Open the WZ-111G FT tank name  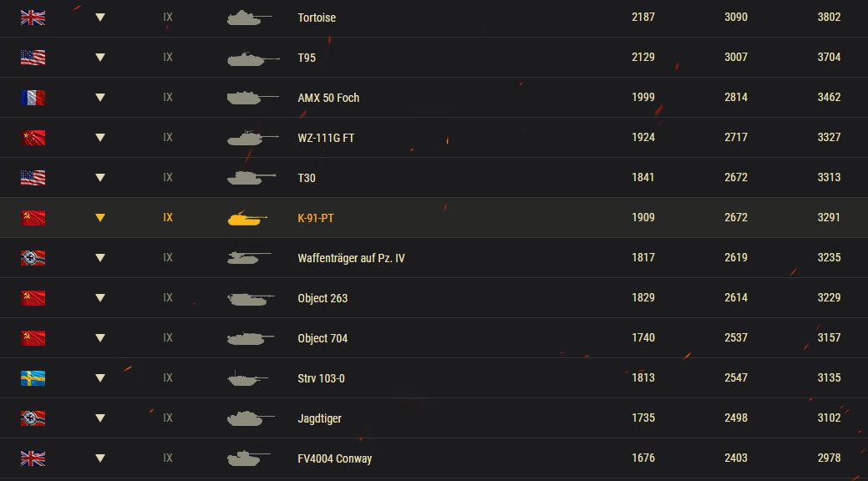326,138
